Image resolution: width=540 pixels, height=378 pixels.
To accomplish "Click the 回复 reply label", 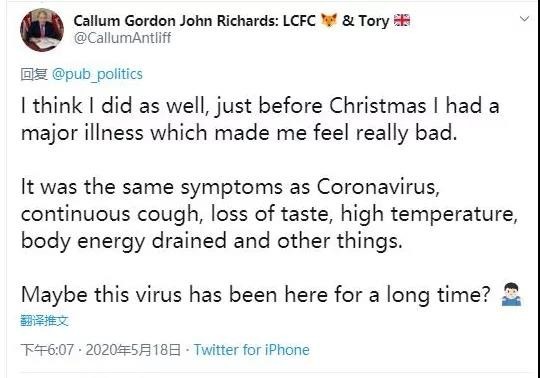I will click(34, 74).
